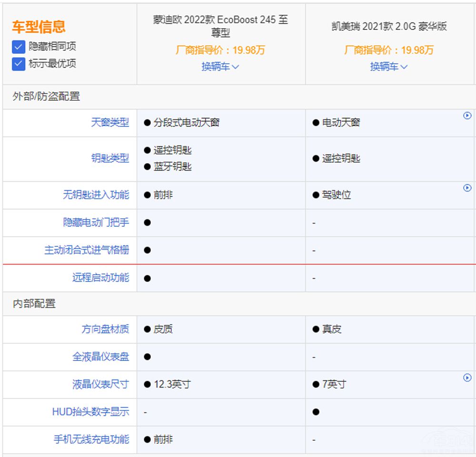
Task: Open the 凯美瑞 2021款 2.0G 豪华版 title
Action: coord(389,26)
